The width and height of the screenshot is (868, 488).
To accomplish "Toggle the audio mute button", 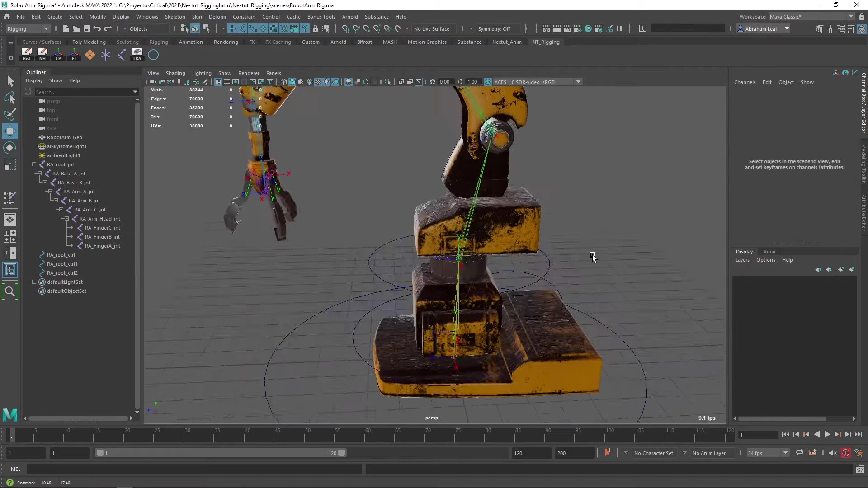I will click(832, 453).
